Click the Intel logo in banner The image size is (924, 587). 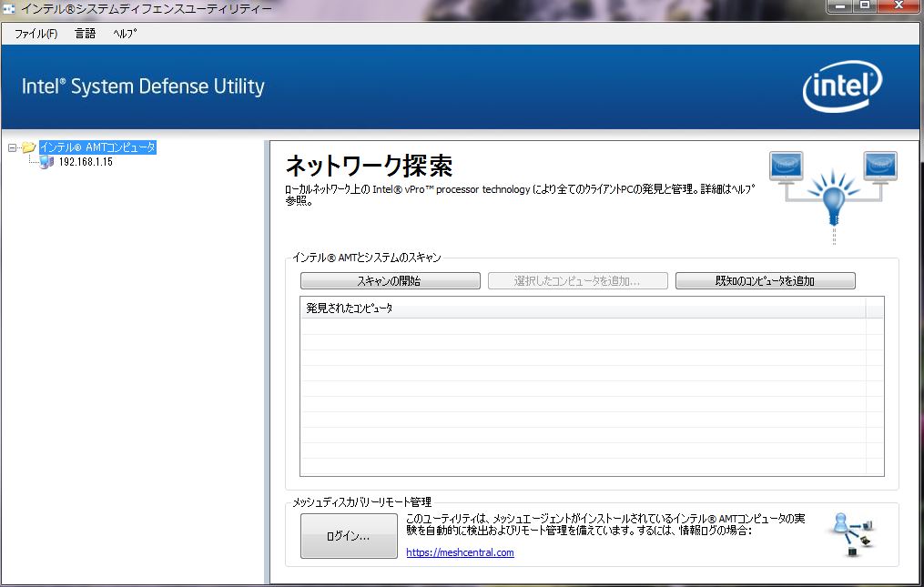(842, 86)
